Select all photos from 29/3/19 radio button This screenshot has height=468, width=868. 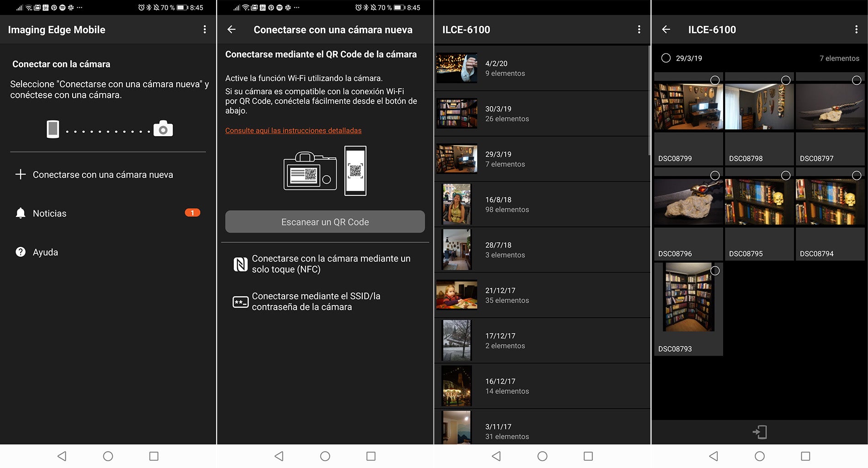coord(666,58)
